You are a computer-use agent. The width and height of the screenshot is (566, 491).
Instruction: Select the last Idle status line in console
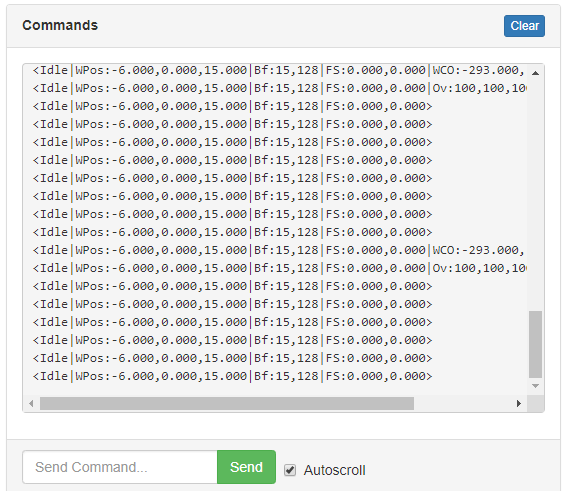232,376
